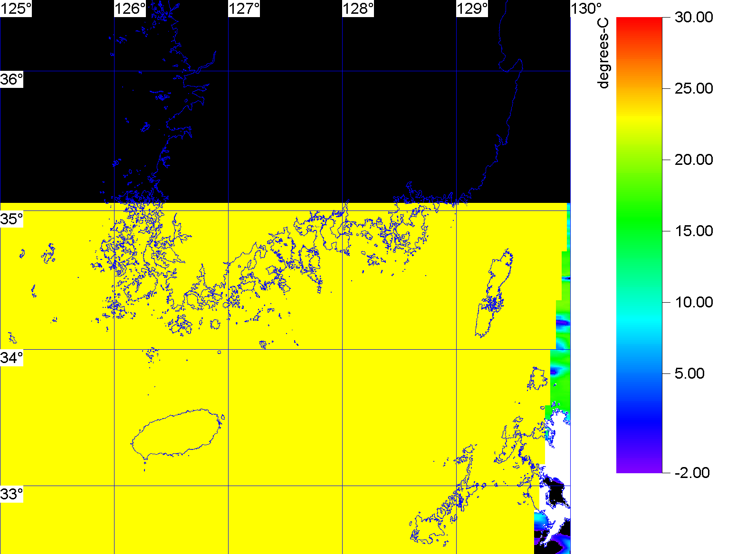Click the 25.00 colorbar value

(x=694, y=88)
